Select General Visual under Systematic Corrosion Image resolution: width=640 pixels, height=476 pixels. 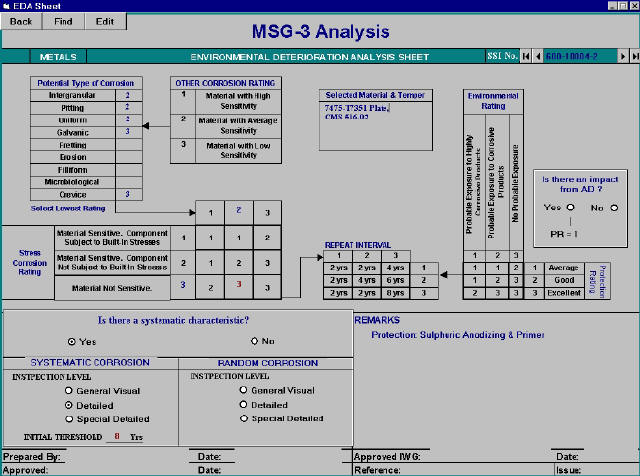tap(69, 391)
